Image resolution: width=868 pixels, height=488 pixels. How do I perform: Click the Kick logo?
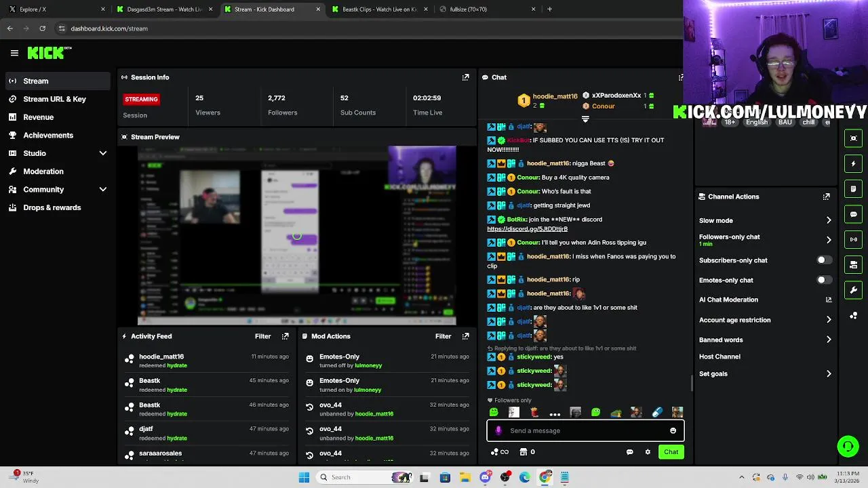(x=50, y=53)
